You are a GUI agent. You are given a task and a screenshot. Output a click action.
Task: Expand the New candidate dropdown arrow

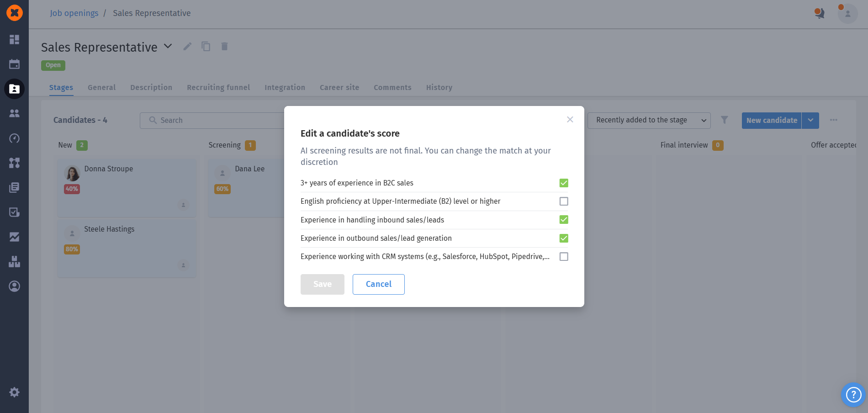[x=810, y=120]
